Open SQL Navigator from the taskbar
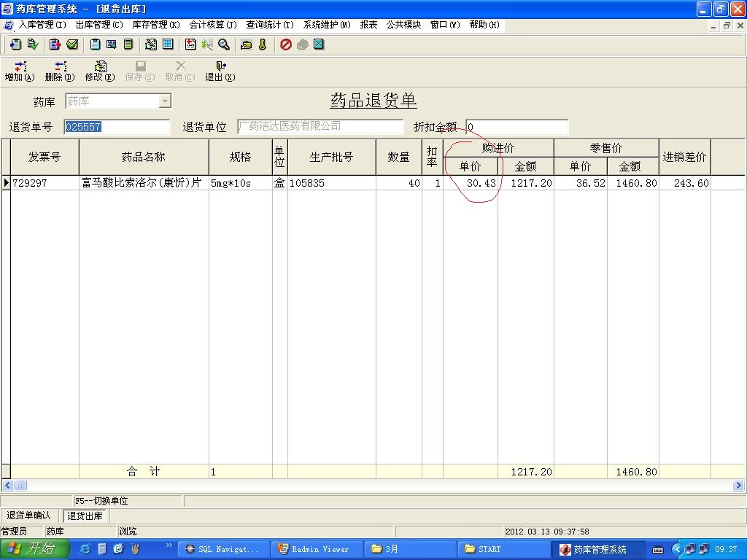 [x=223, y=549]
